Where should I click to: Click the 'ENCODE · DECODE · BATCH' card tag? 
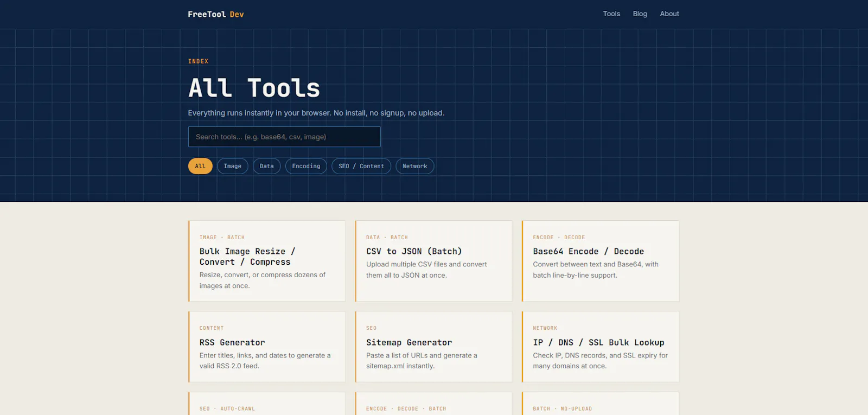(x=406, y=409)
